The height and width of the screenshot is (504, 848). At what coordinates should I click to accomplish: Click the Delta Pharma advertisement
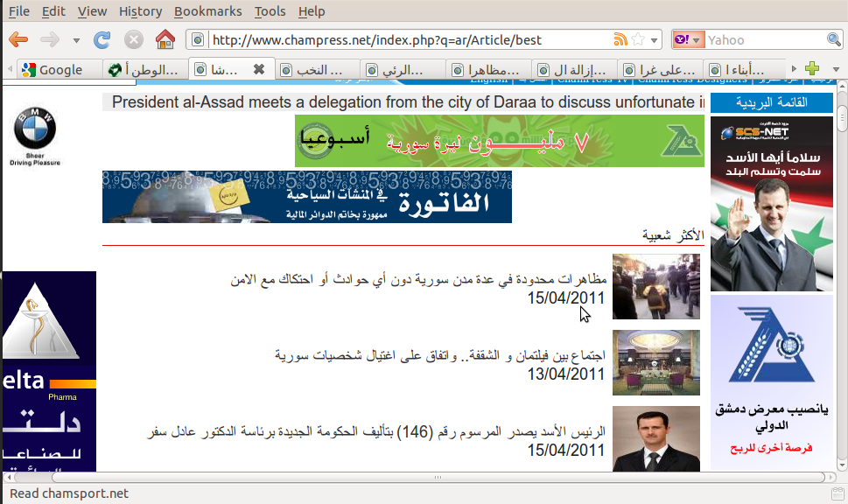coord(49,371)
